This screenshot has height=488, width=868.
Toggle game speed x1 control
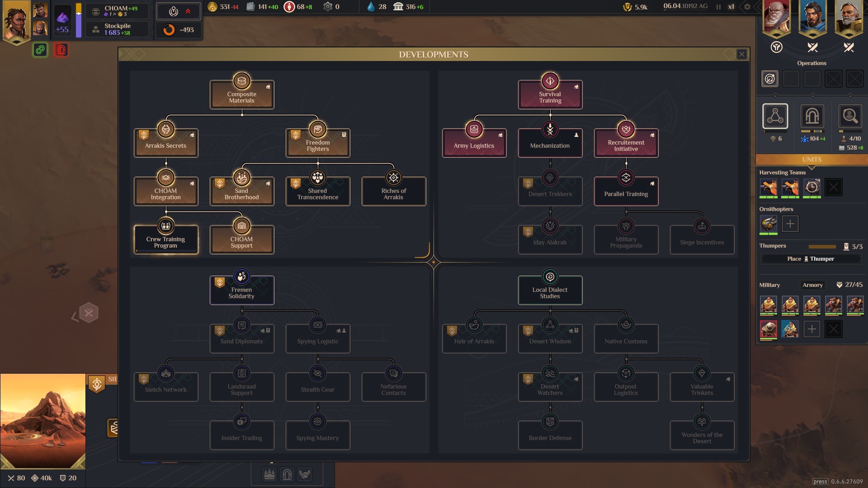[731, 7]
